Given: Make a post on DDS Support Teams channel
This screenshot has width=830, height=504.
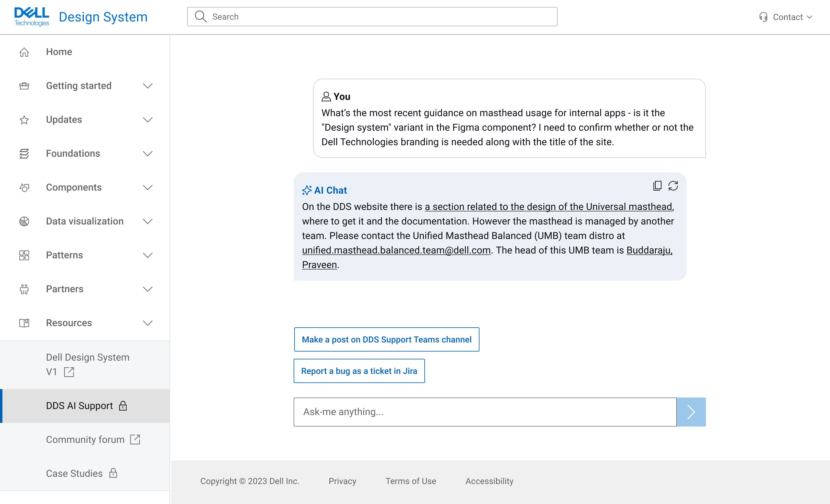Looking at the screenshot, I should pyautogui.click(x=386, y=339).
